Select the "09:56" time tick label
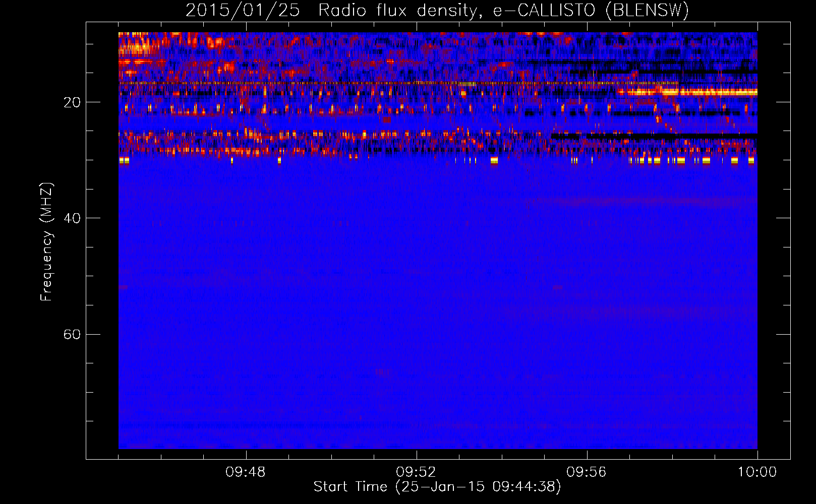Image resolution: width=816 pixels, height=504 pixels. coord(587,472)
